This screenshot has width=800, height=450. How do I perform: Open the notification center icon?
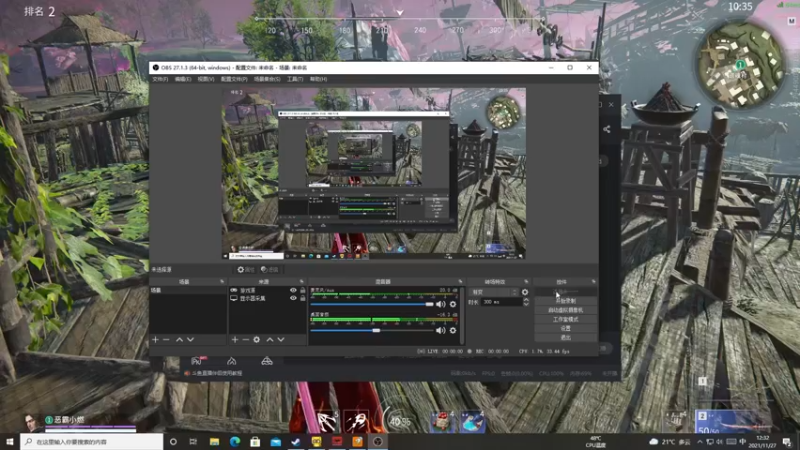click(787, 442)
